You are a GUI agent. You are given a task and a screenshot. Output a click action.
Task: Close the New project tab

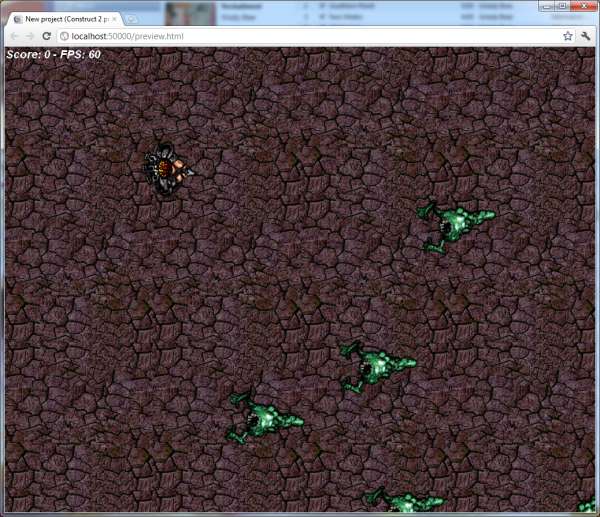(x=116, y=19)
